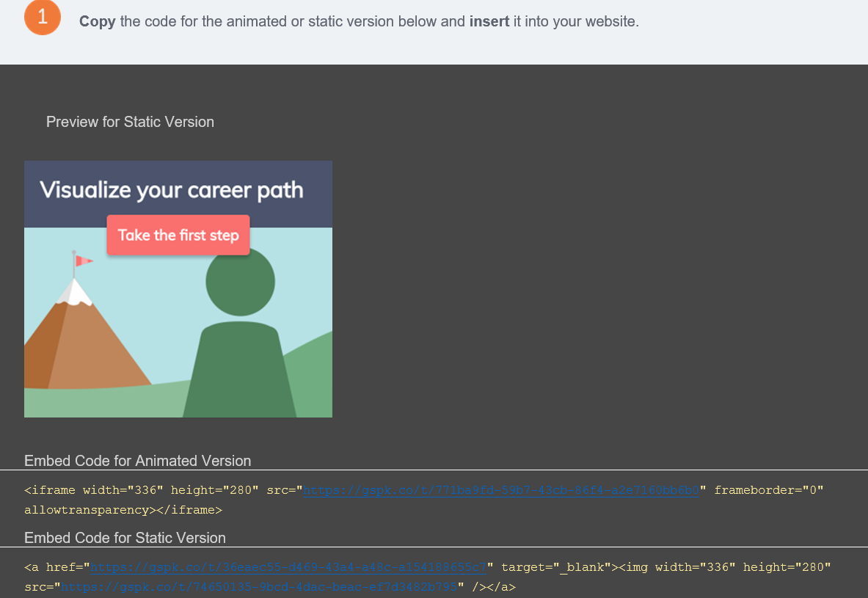This screenshot has width=868, height=598.
Task: Click the bold word Copy in instructions
Action: (x=97, y=21)
